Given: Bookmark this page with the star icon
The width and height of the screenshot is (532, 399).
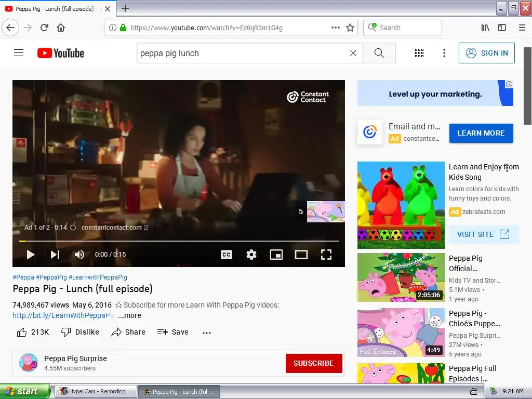Looking at the screenshot, I should pyautogui.click(x=350, y=28).
